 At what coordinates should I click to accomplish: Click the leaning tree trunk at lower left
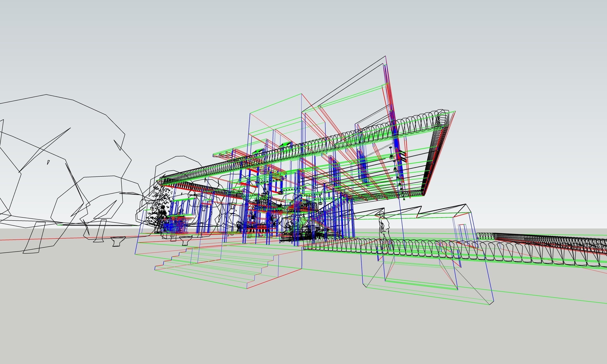pyautogui.click(x=34, y=237)
